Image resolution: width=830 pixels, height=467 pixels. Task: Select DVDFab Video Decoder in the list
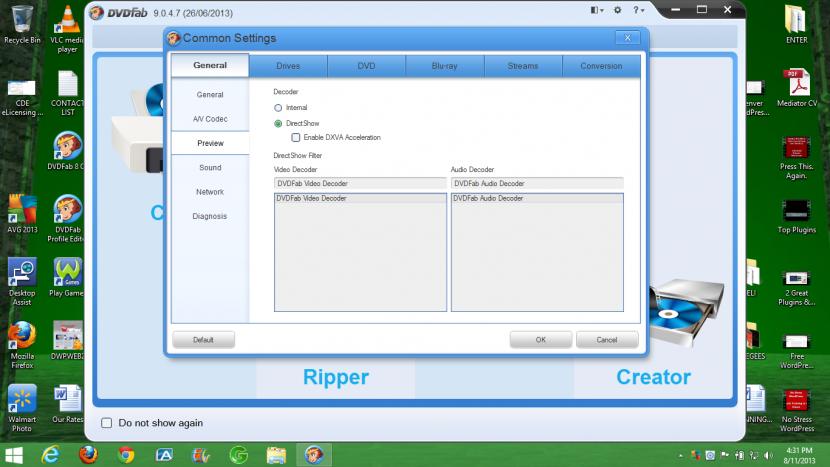click(x=360, y=199)
